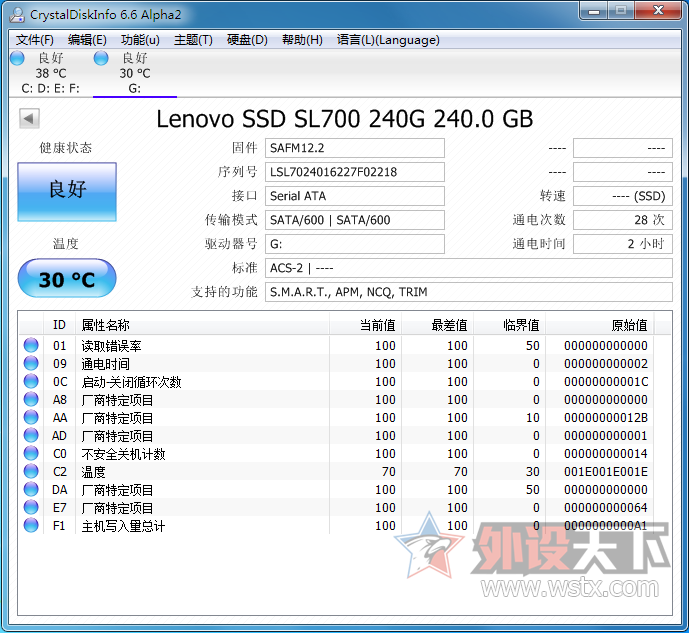This screenshot has height=633, width=689.
Task: Click status orb of attribute AA
Action: click(31, 417)
